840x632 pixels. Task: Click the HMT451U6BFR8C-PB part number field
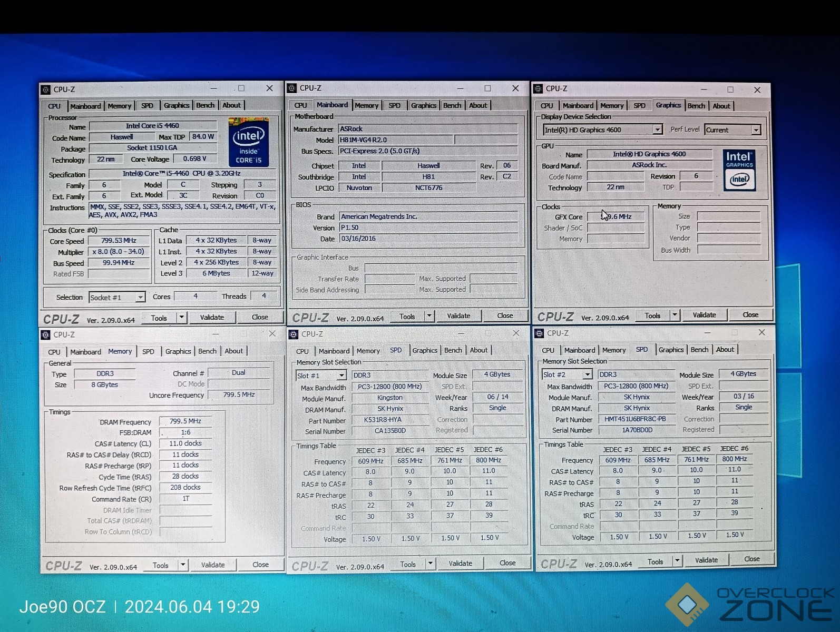636,419
